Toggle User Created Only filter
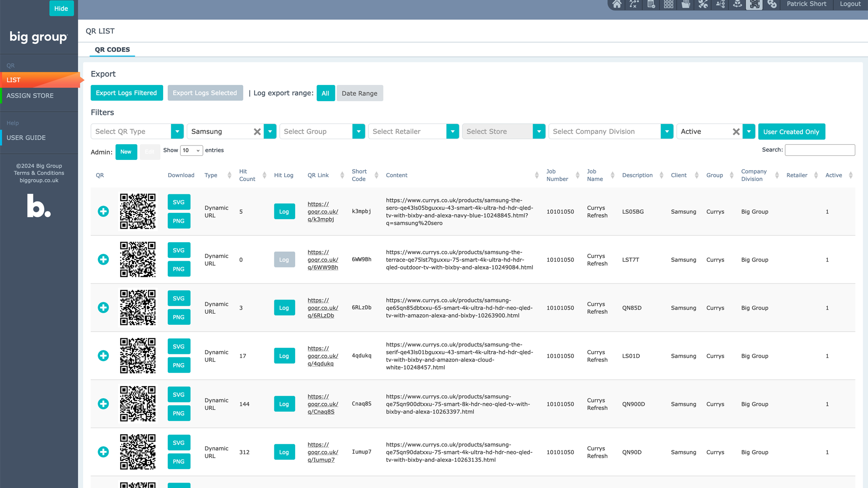 (x=791, y=131)
